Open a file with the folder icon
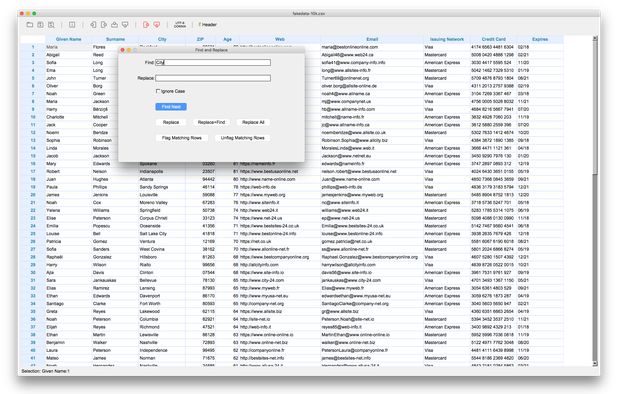 point(30,24)
